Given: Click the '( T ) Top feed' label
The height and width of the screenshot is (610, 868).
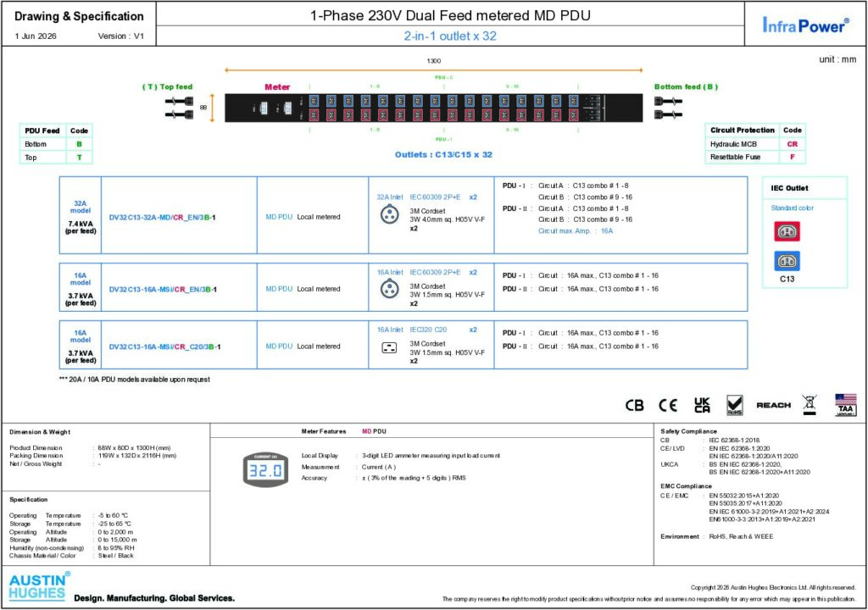Looking at the screenshot, I should tap(167, 87).
